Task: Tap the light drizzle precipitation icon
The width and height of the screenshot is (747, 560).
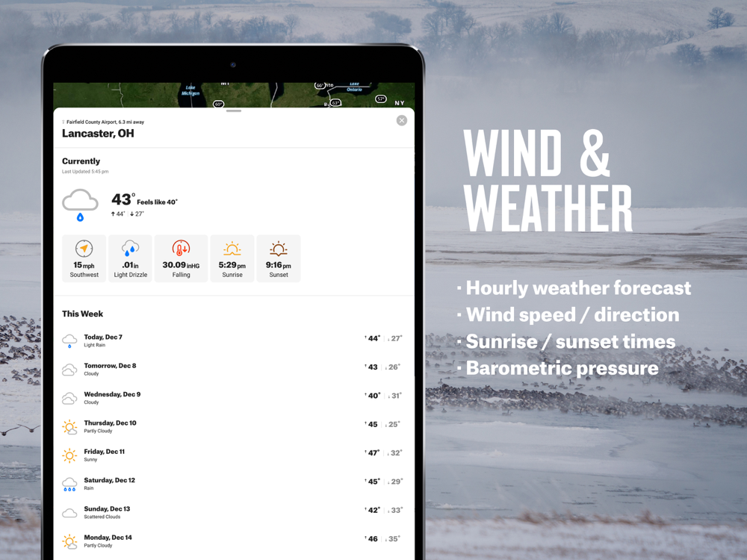Action: tap(130, 249)
